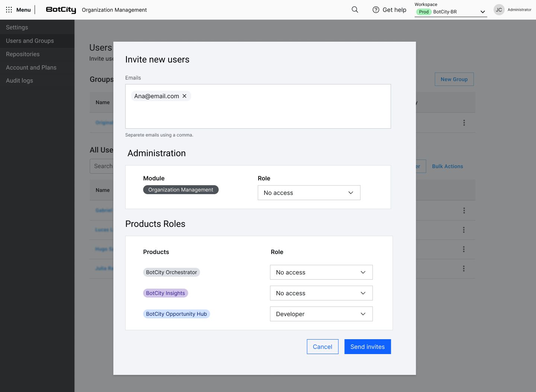The width and height of the screenshot is (536, 392).
Task: Remove the Ana@email.com chip with its X icon
Action: [x=184, y=96]
